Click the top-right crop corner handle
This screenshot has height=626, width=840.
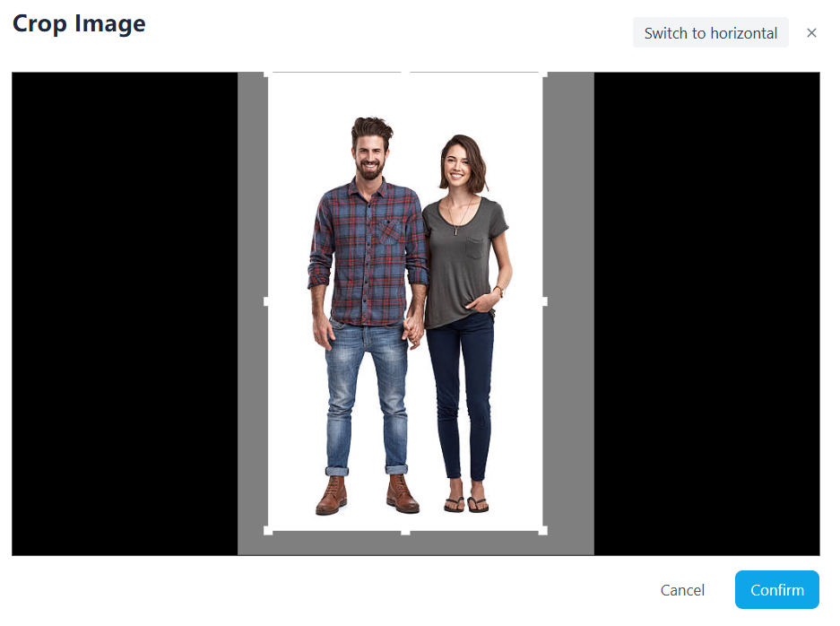coord(542,74)
